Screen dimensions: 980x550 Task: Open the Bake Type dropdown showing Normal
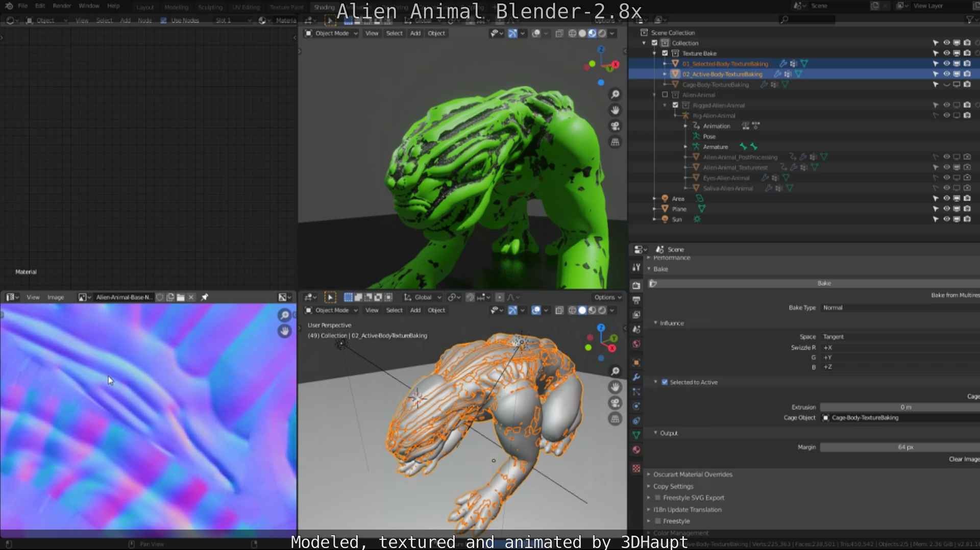[x=898, y=308]
